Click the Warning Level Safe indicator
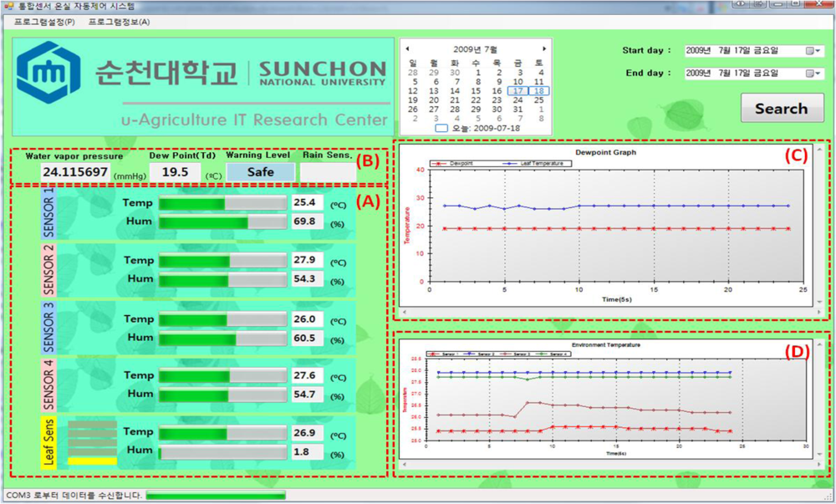This screenshot has width=836, height=504. (260, 172)
